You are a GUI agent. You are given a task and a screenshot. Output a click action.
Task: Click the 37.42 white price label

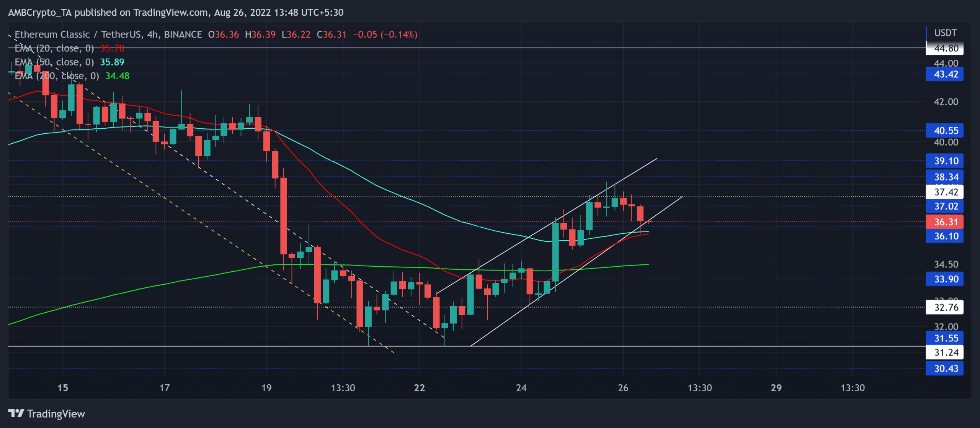(944, 192)
